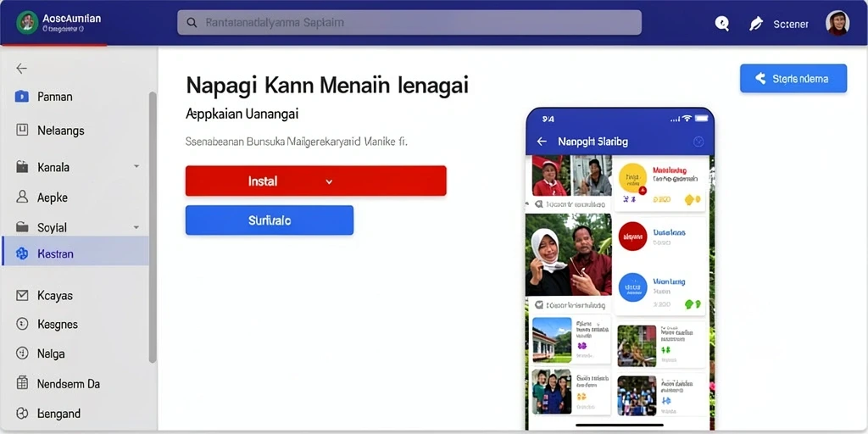Click the AoscAuntian title in header
The image size is (868, 434).
coord(71,19)
